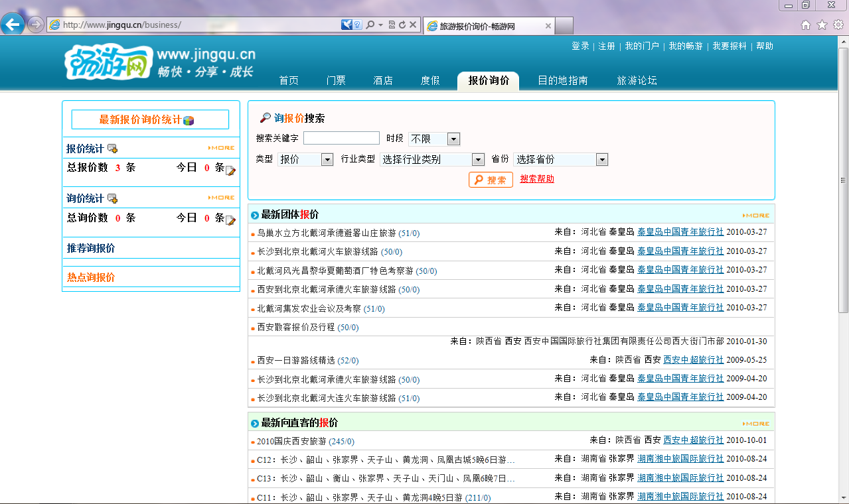Click MORE link in 最新团体报价 header
849x504 pixels.
click(x=756, y=216)
